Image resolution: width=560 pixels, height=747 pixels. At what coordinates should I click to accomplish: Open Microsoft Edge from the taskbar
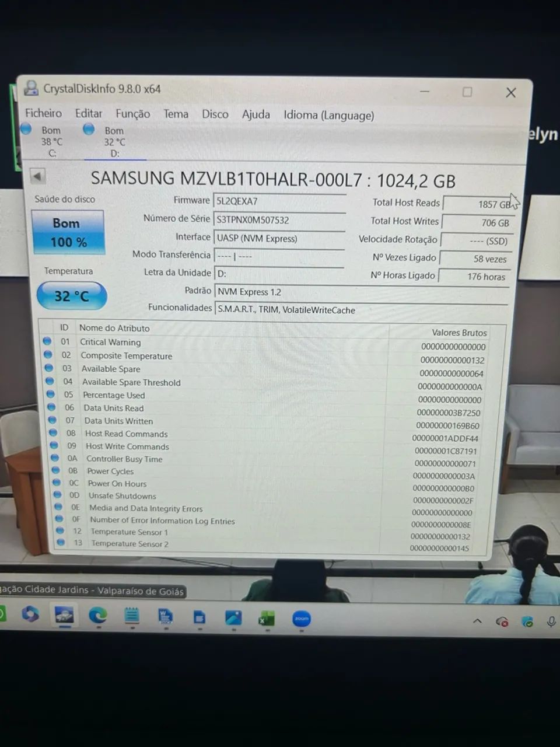coord(97,616)
